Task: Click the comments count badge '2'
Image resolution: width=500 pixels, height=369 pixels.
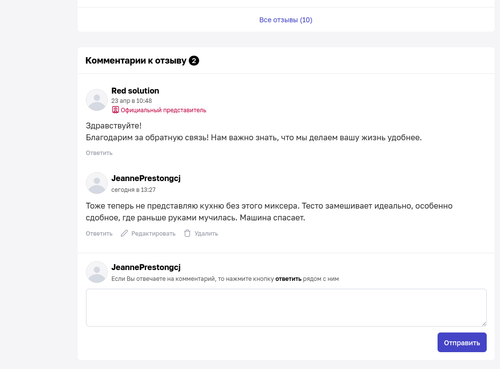Action: (x=194, y=61)
